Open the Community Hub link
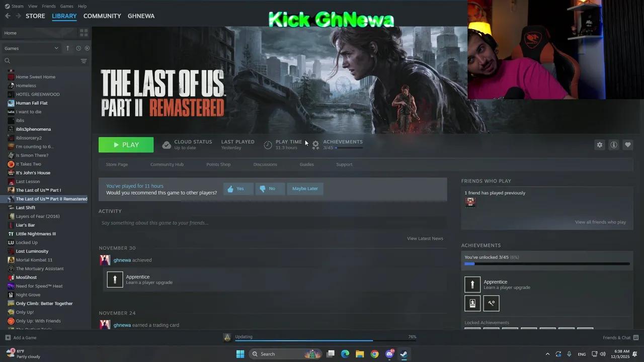 click(167, 164)
